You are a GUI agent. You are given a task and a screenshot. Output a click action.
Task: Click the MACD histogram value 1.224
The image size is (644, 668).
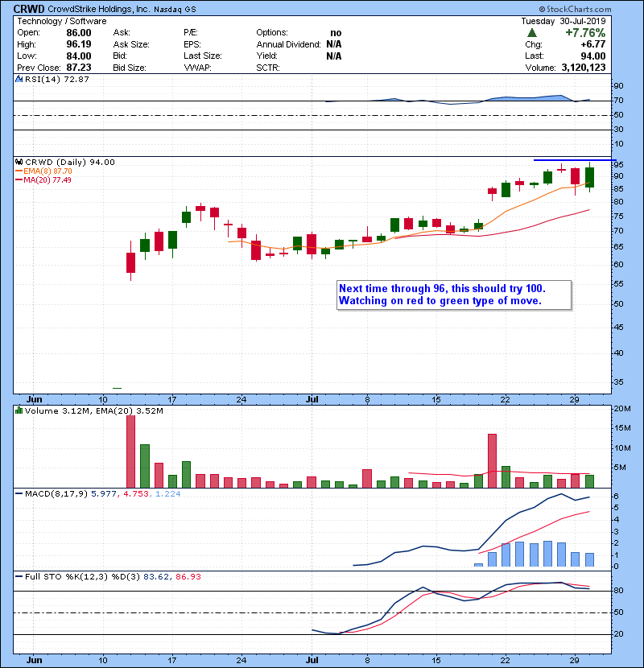[168, 493]
